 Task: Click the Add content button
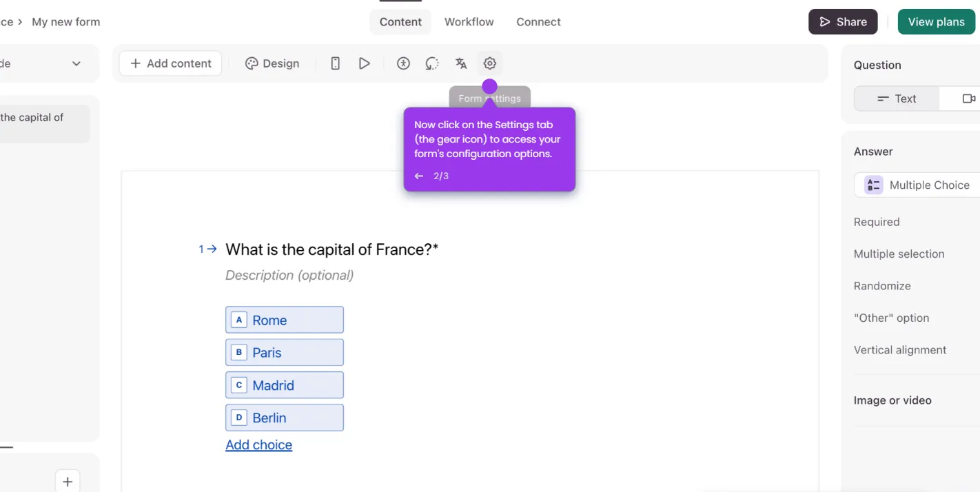pyautogui.click(x=170, y=63)
